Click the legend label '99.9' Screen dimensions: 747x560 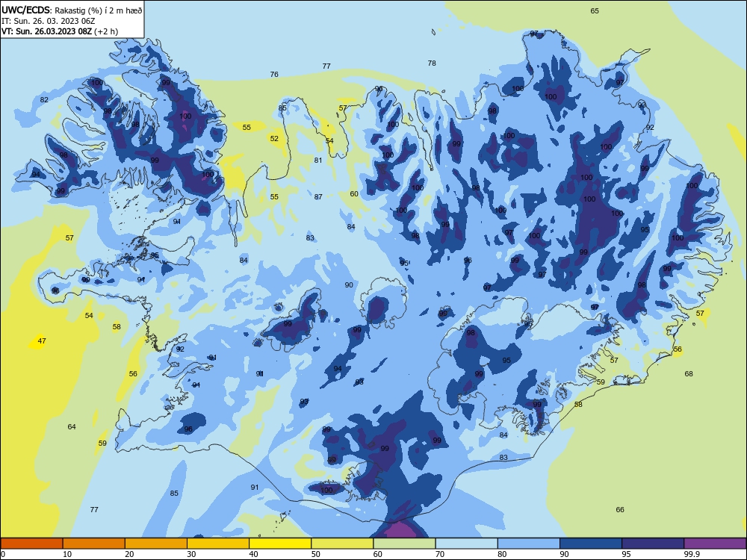tap(692, 554)
